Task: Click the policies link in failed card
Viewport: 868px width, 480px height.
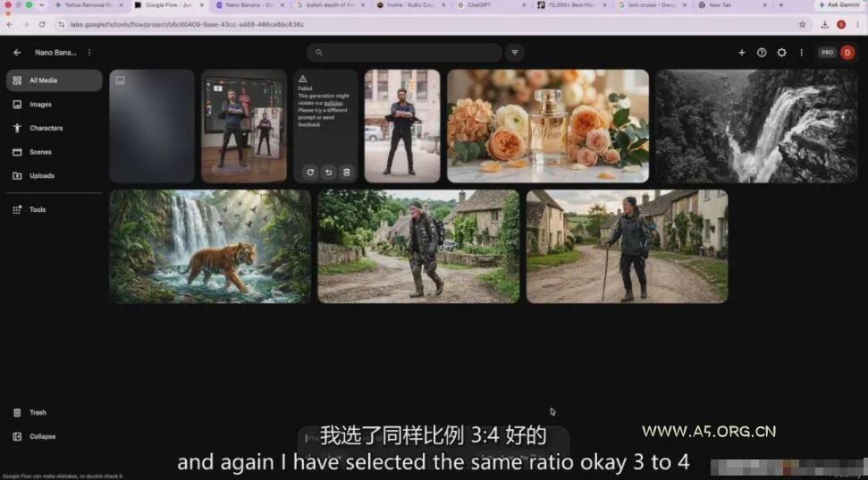Action: (333, 103)
